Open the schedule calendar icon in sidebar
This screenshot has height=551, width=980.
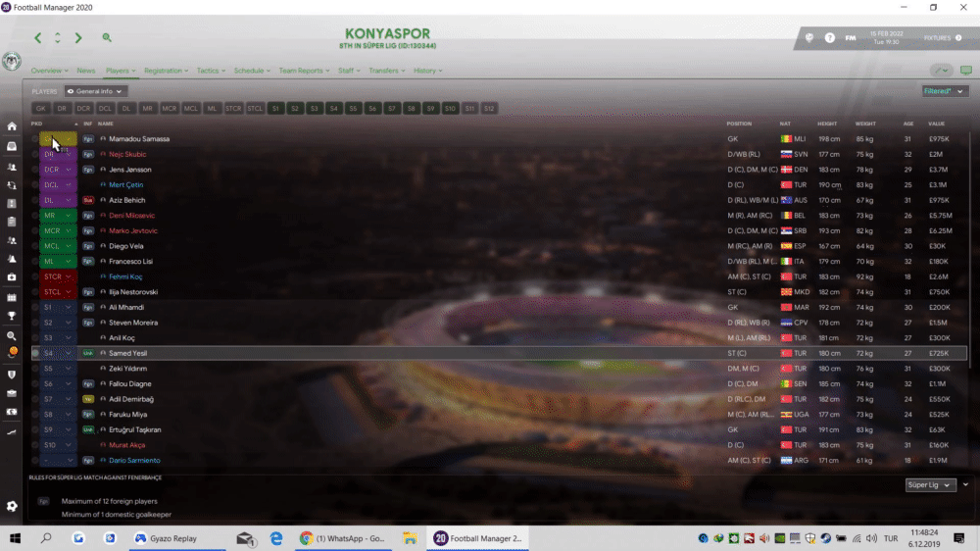(11, 298)
